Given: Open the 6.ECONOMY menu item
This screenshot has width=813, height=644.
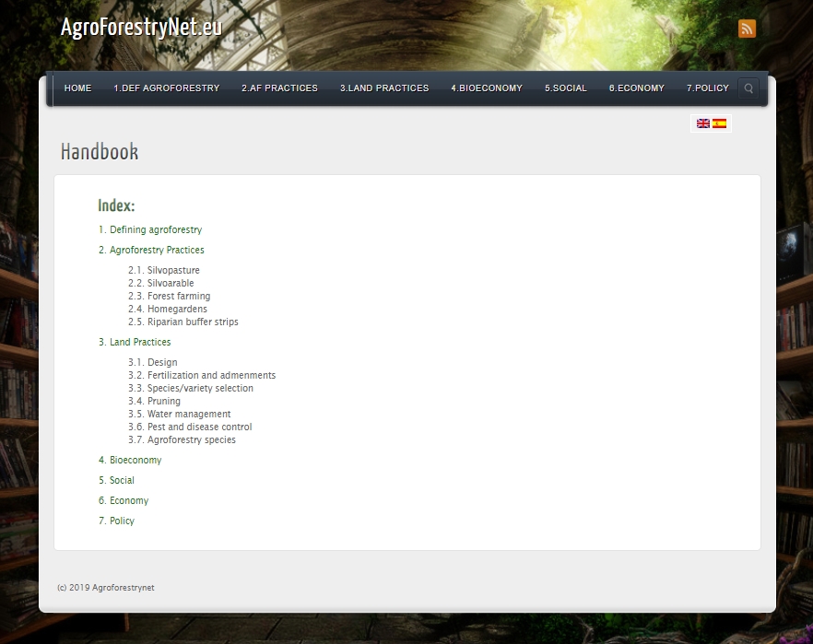Looking at the screenshot, I should (637, 88).
